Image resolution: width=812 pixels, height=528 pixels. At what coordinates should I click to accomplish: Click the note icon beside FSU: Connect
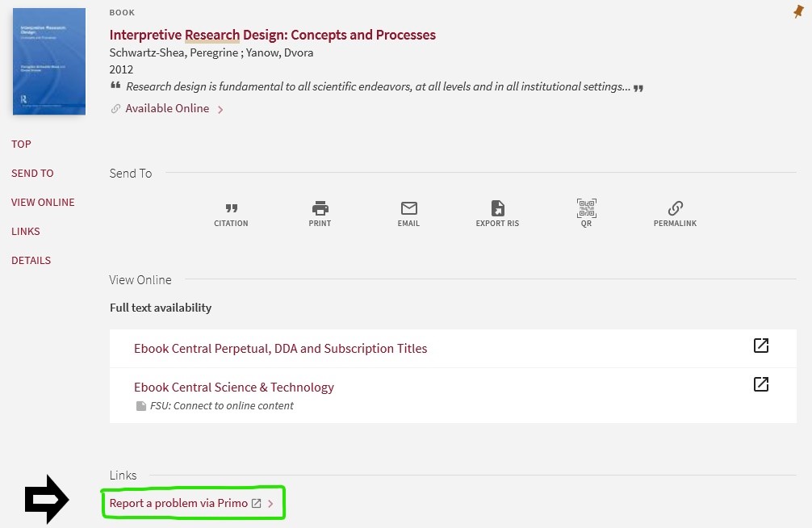click(141, 406)
